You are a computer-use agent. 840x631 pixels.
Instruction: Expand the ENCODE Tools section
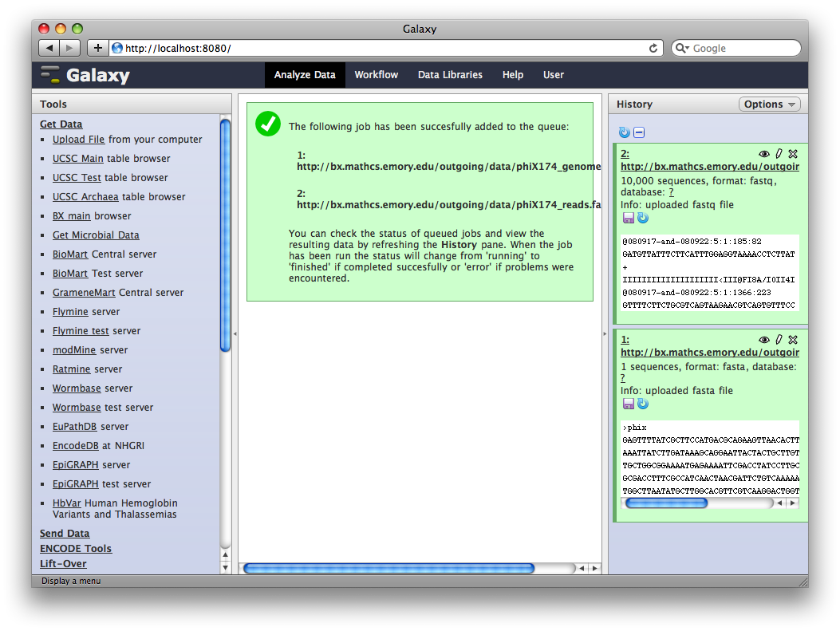coord(76,549)
